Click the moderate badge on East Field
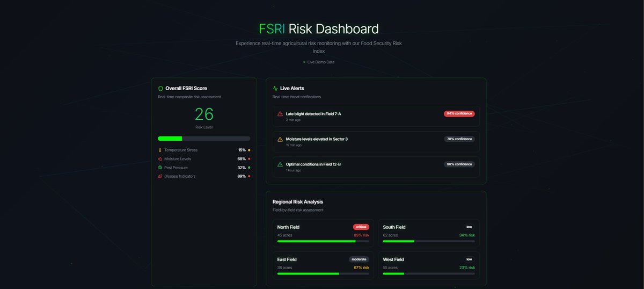Viewport: 644px width, 289px height. tap(359, 259)
